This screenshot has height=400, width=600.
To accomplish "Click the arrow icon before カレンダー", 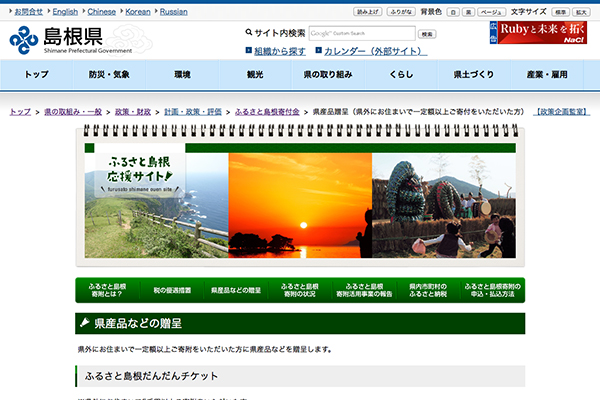I will pyautogui.click(x=318, y=50).
